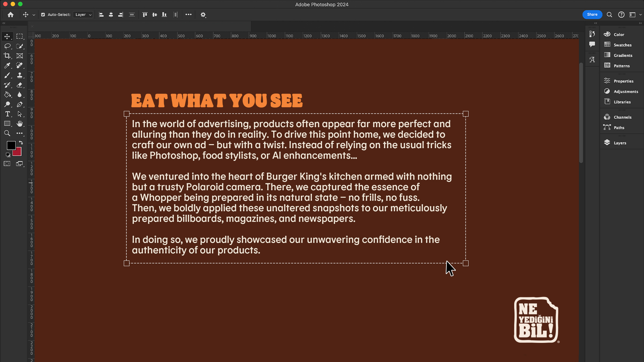Activate the Hand tool

20,124
